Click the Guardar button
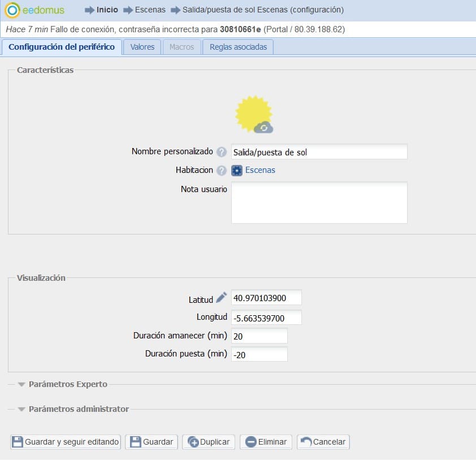This screenshot has height=461, width=476. (x=152, y=442)
